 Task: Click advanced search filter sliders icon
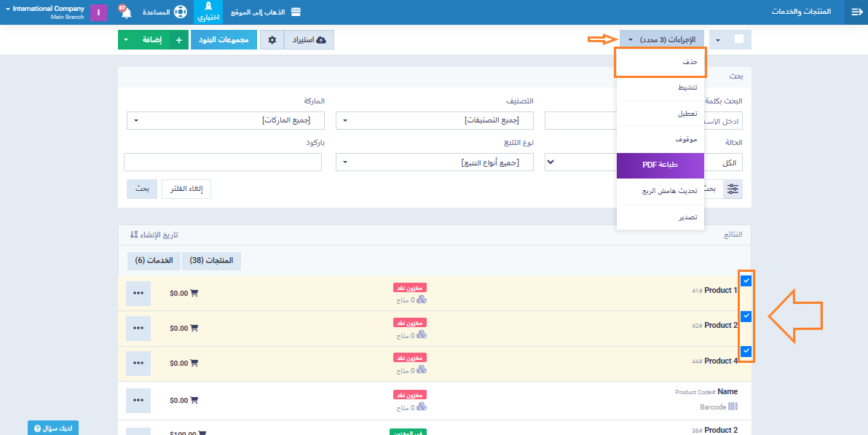click(733, 189)
